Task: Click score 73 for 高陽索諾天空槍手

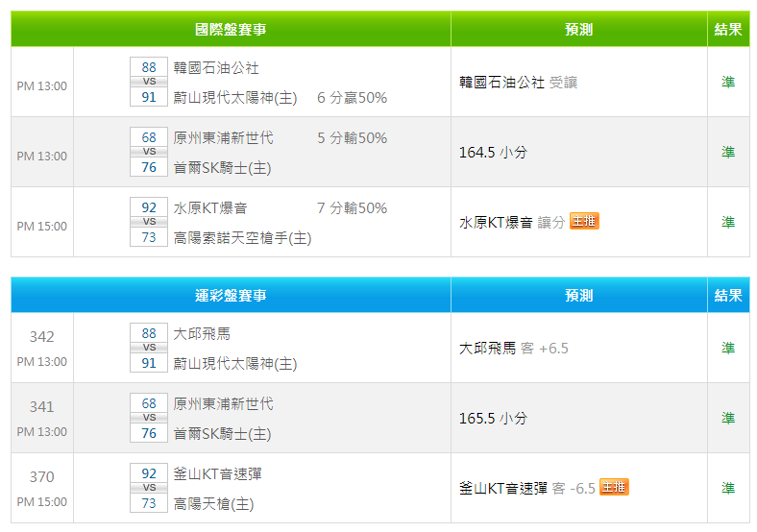Action: point(149,237)
